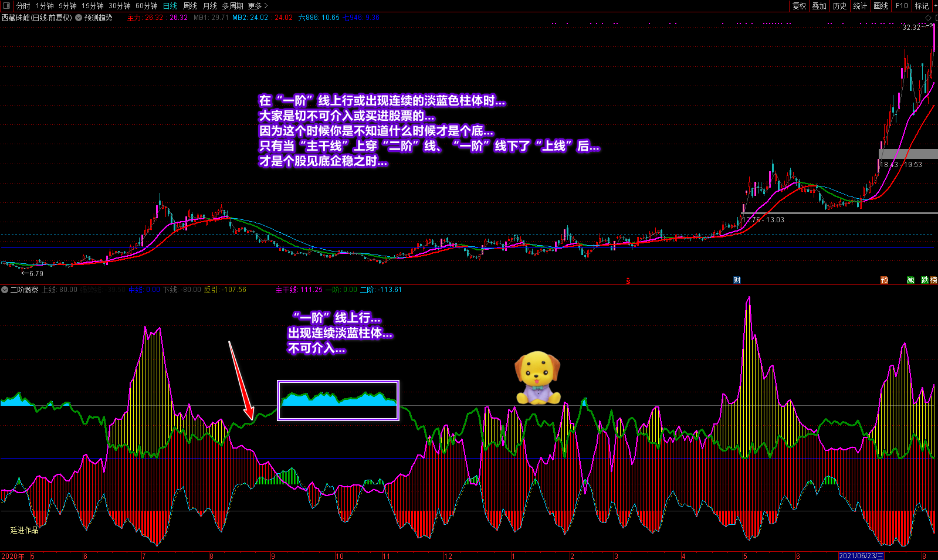This screenshot has width=938, height=560.
Task: Click the green 跌 marker icon
Action: (925, 280)
